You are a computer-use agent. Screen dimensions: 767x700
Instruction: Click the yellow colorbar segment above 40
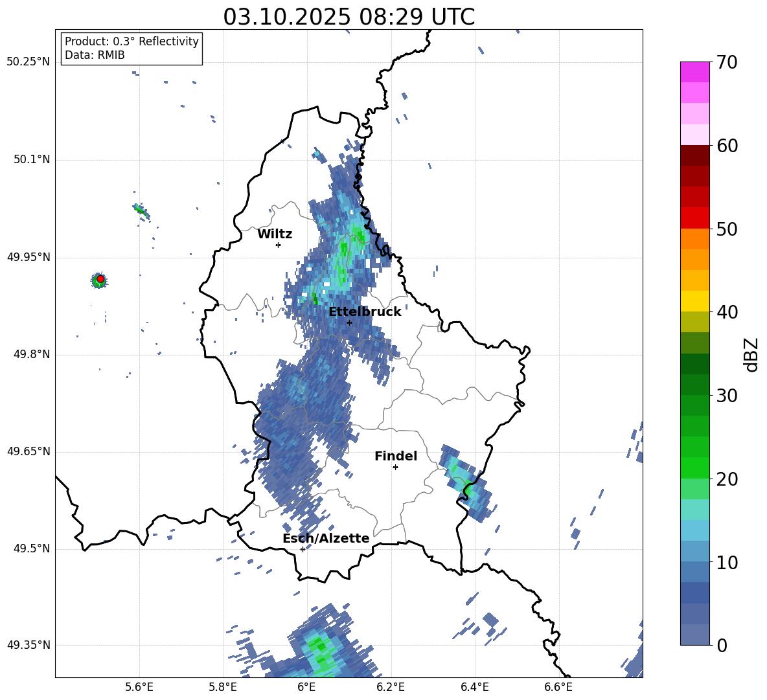694,301
